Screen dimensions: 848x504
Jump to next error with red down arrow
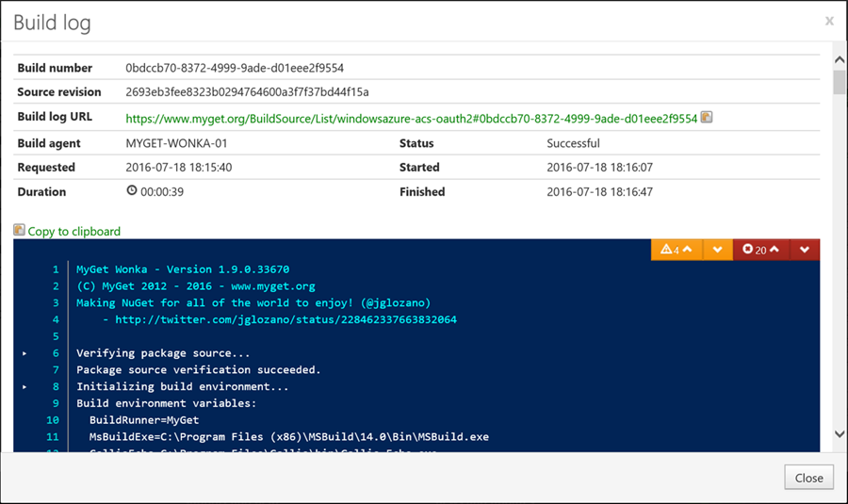point(805,250)
